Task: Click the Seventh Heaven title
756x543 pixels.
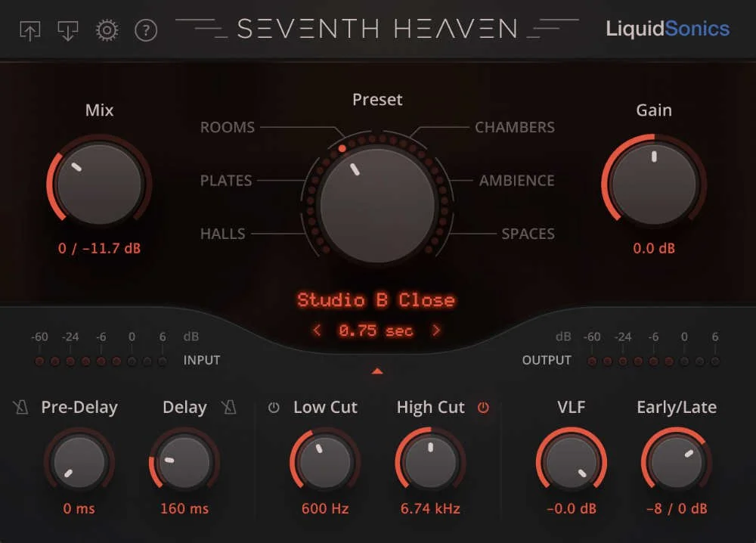Action: [377, 29]
